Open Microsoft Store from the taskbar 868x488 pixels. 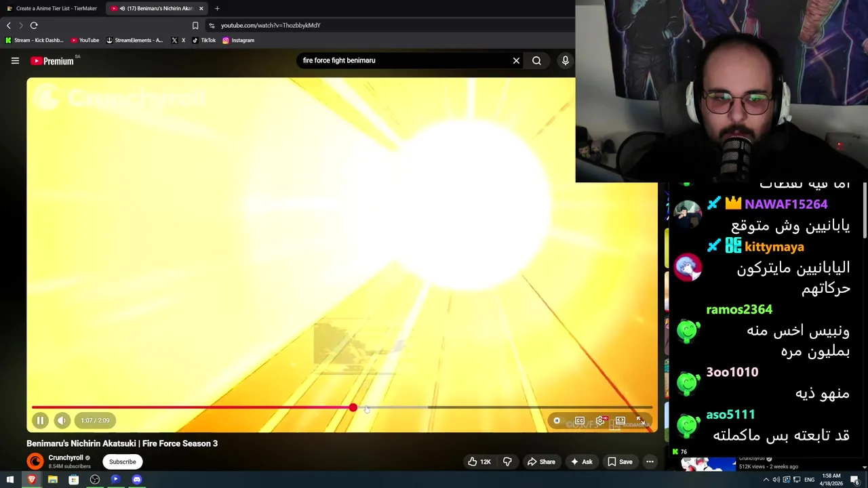[73, 479]
